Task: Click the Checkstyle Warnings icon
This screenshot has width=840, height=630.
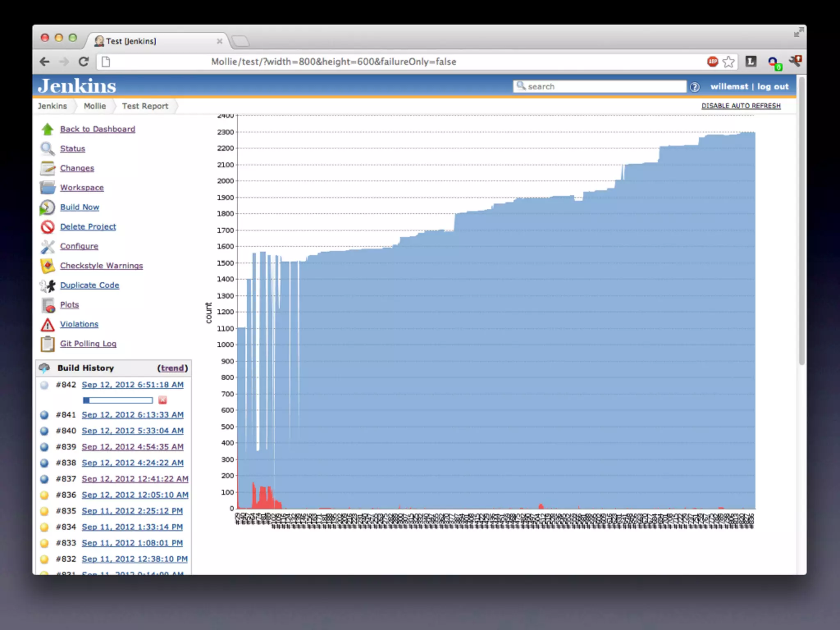Action: (x=48, y=266)
